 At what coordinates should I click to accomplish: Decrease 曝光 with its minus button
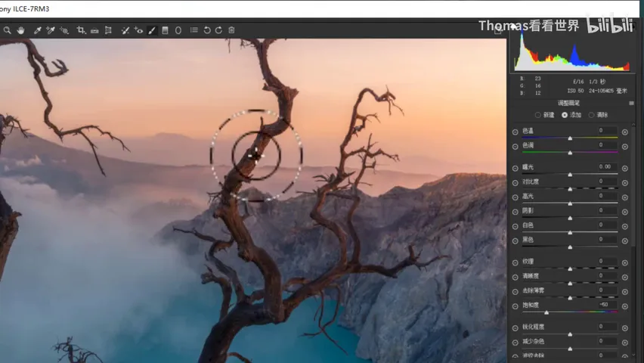(515, 168)
